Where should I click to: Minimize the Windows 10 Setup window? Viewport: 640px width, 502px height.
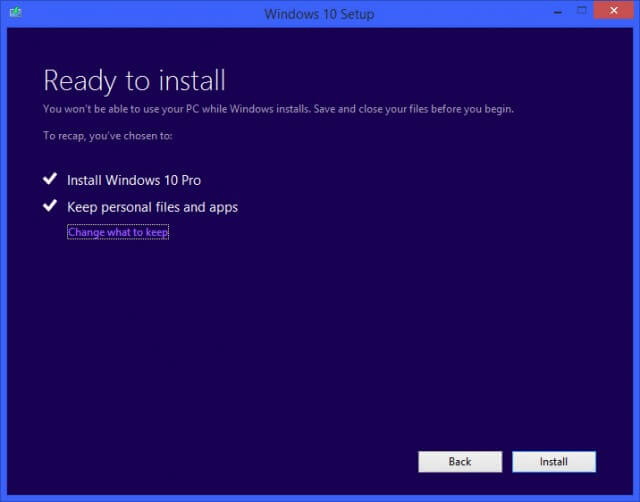click(x=558, y=12)
